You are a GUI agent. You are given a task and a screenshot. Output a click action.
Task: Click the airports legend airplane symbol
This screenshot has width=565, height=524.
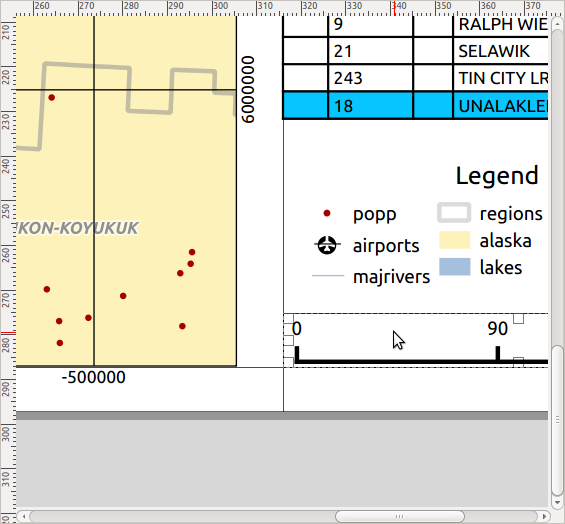tap(327, 245)
